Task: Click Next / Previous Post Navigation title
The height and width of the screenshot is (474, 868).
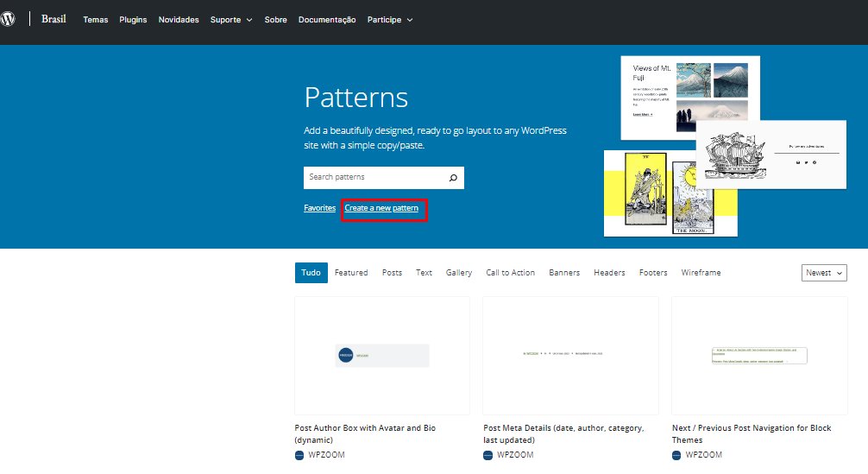Action: click(752, 433)
